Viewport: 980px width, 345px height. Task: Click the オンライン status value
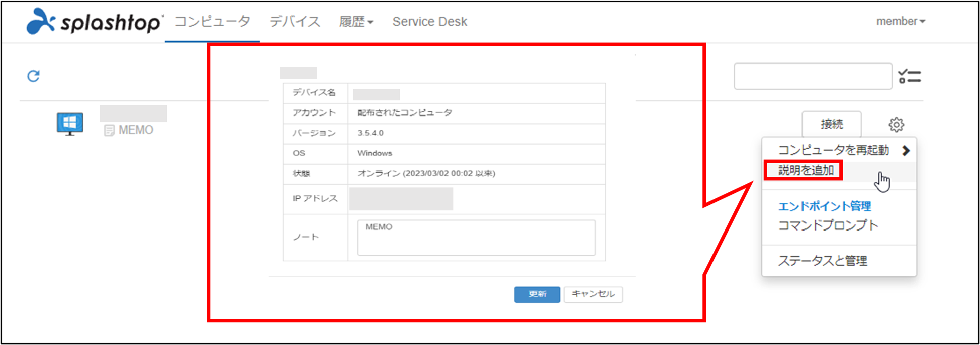(x=426, y=173)
